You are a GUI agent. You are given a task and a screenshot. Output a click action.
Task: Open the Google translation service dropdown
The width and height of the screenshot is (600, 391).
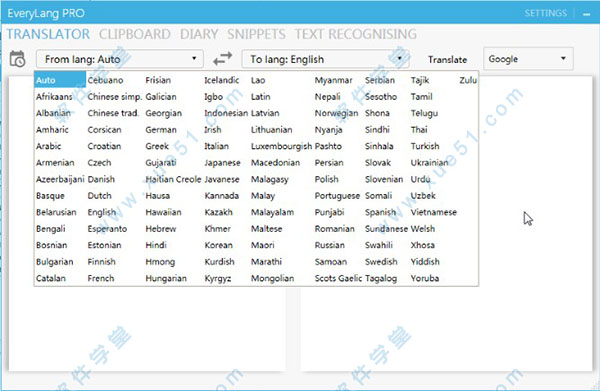(528, 59)
